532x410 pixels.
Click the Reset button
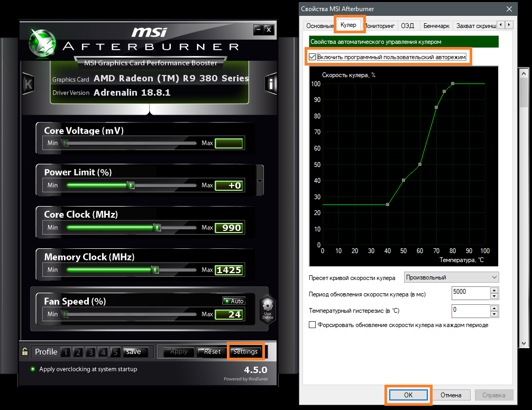(x=212, y=352)
